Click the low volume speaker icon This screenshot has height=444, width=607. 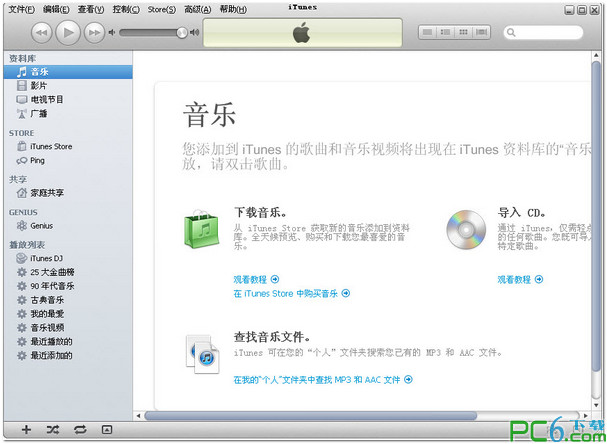pos(112,33)
